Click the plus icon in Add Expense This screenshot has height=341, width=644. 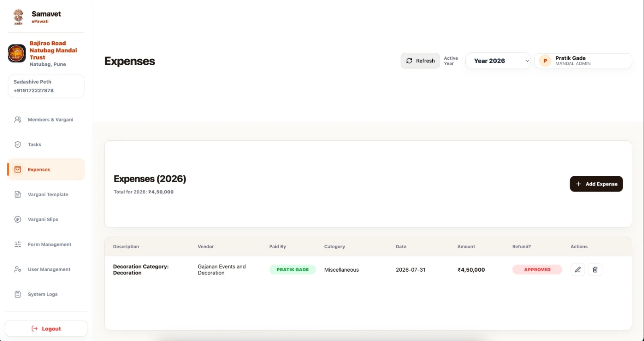pos(578,184)
